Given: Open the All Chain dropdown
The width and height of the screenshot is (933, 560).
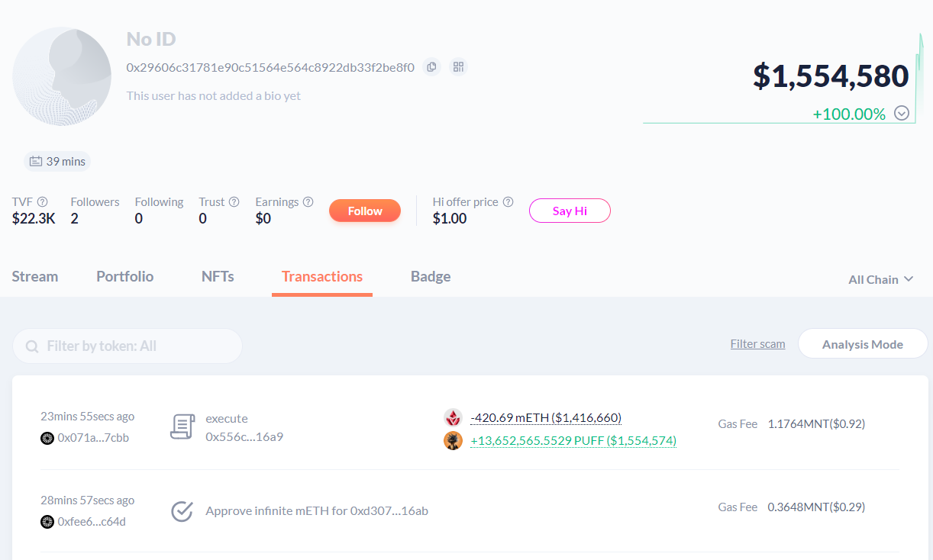Looking at the screenshot, I should point(880,279).
